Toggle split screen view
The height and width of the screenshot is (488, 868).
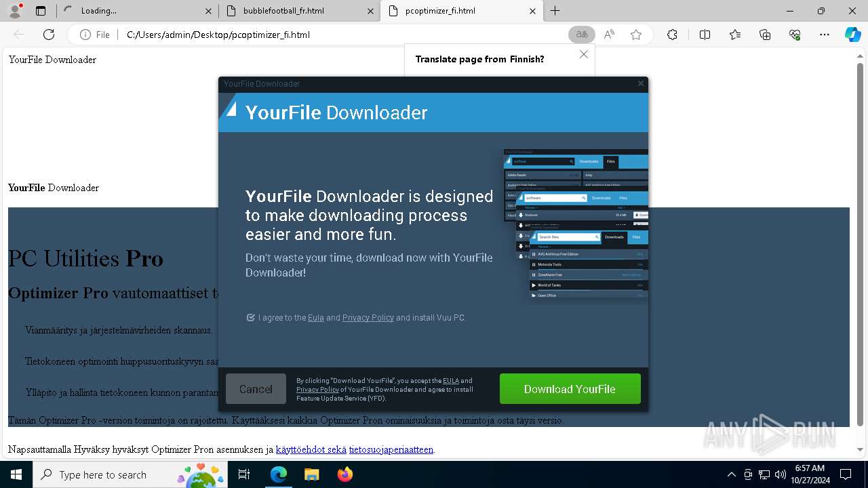coord(705,35)
